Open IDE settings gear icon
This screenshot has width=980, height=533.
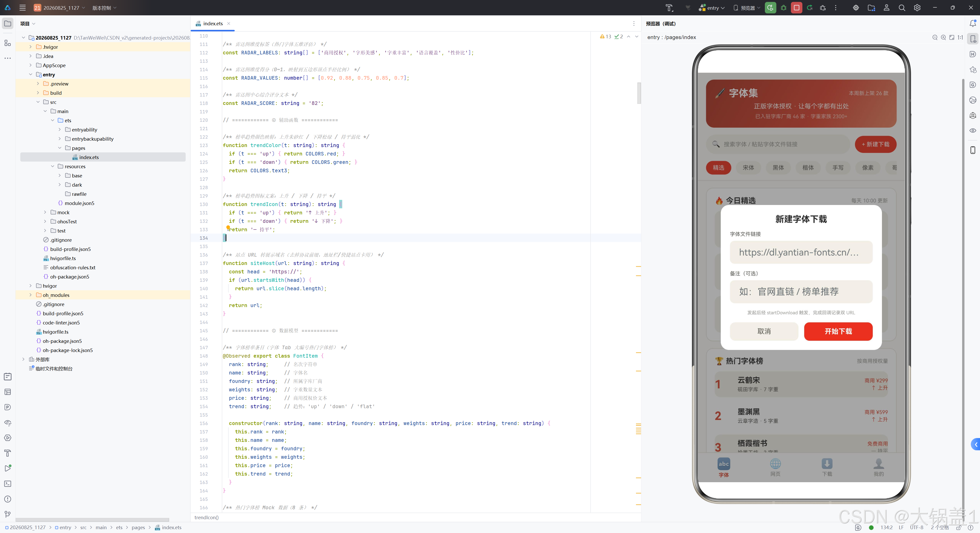tap(917, 8)
